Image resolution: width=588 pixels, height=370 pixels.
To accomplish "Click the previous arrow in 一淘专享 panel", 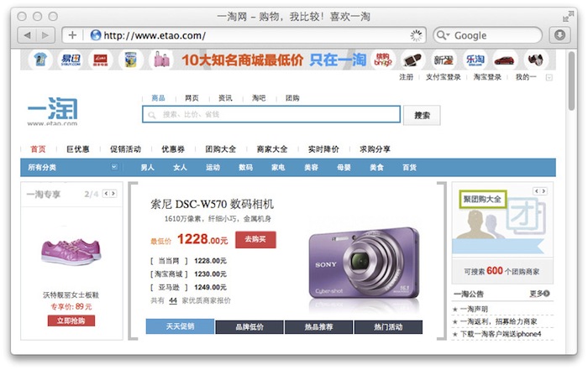I will pos(106,194).
